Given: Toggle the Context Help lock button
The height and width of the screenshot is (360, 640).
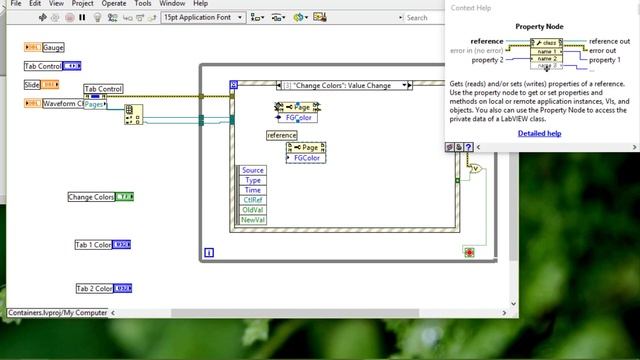Looking at the screenshot, I should (x=459, y=147).
